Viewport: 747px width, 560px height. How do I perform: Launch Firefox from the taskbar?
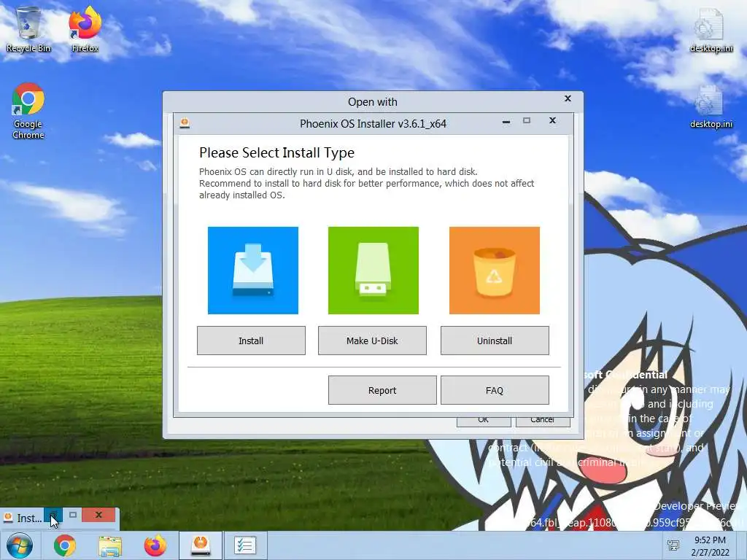[155, 545]
